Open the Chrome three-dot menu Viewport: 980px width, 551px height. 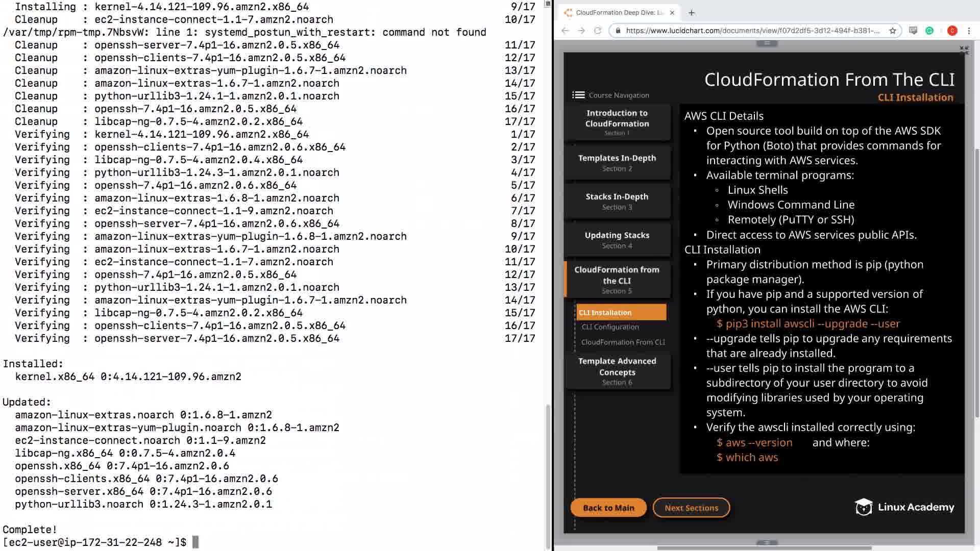tap(969, 31)
